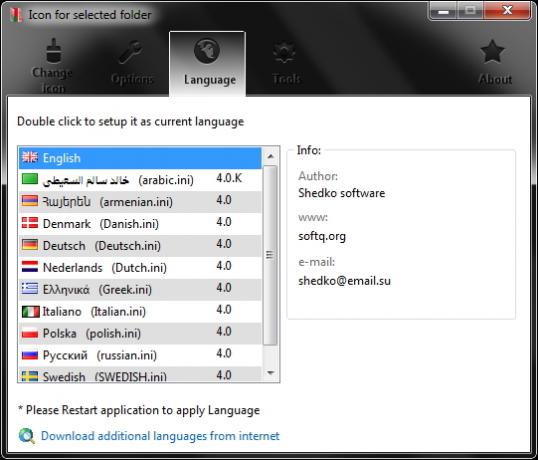Choose Deutsch (Deutsch.ini) language
The width and height of the screenshot is (538, 460).
pos(140,246)
